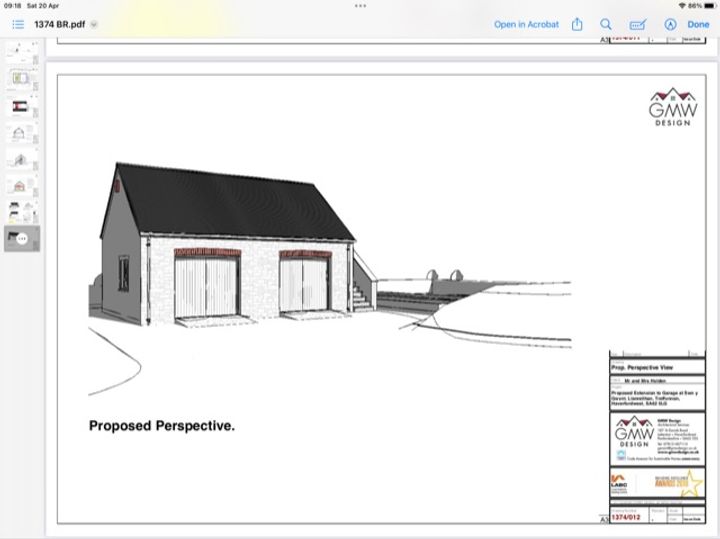Expand the 1374 BR.pdf title dropdown
720x539 pixels.
94,24
